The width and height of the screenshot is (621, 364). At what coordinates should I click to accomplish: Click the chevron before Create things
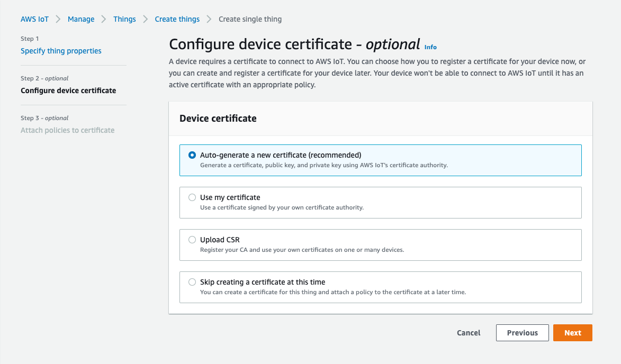(x=145, y=19)
